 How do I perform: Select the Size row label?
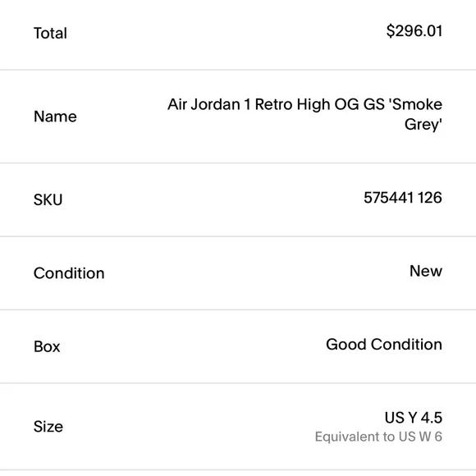click(x=48, y=427)
